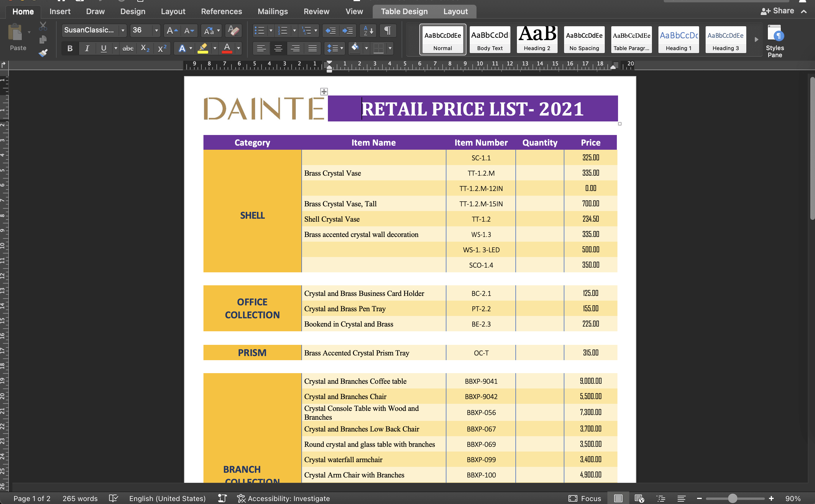
Task: Increase indent of paragraph
Action: (x=348, y=31)
